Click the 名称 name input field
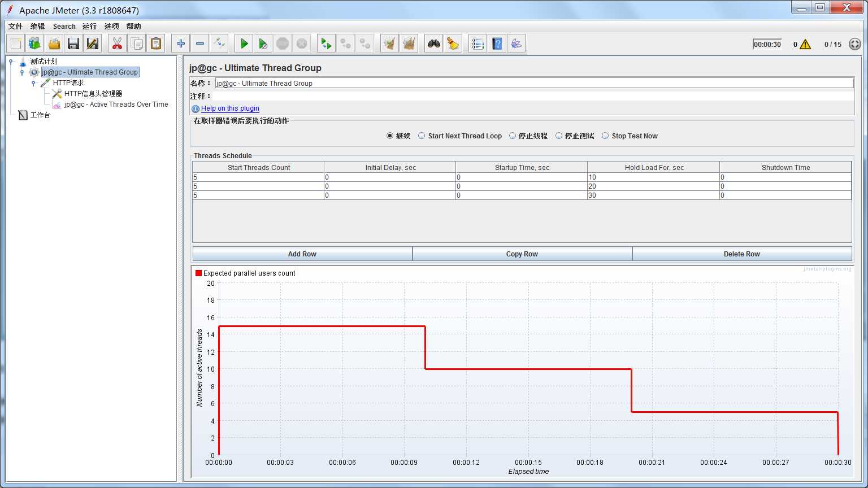868x488 pixels. [x=534, y=83]
